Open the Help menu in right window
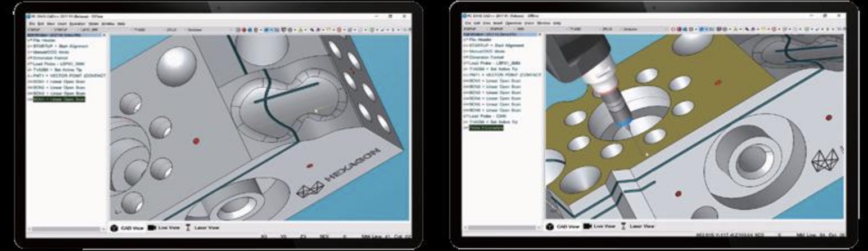Image resolution: width=868 pixels, height=251 pixels. pos(557,23)
